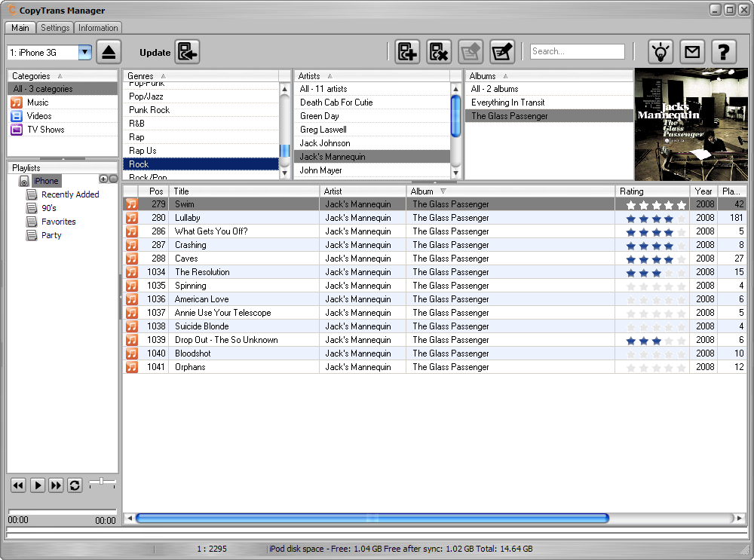754x560 pixels.
Task: Click the eject device icon
Action: [x=109, y=52]
